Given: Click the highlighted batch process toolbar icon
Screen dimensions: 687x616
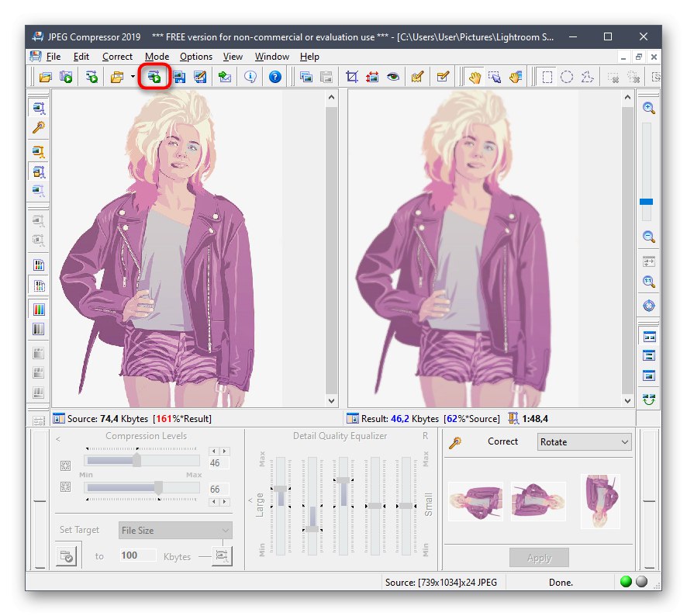Looking at the screenshot, I should (x=154, y=77).
